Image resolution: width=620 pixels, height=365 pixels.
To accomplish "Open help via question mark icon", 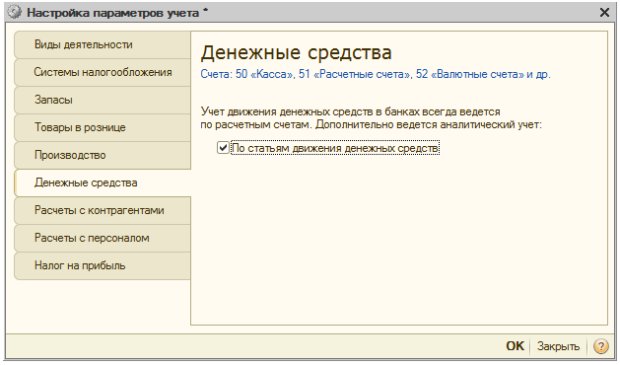I will pyautogui.click(x=601, y=346).
